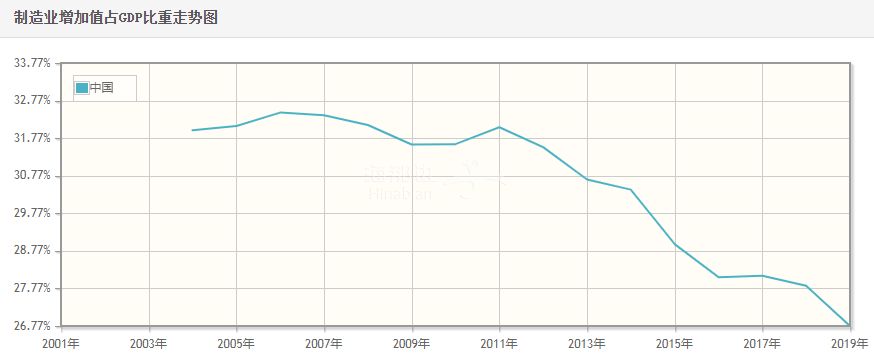
Task: Click the 2017年 x-axis label
Action: 762,344
